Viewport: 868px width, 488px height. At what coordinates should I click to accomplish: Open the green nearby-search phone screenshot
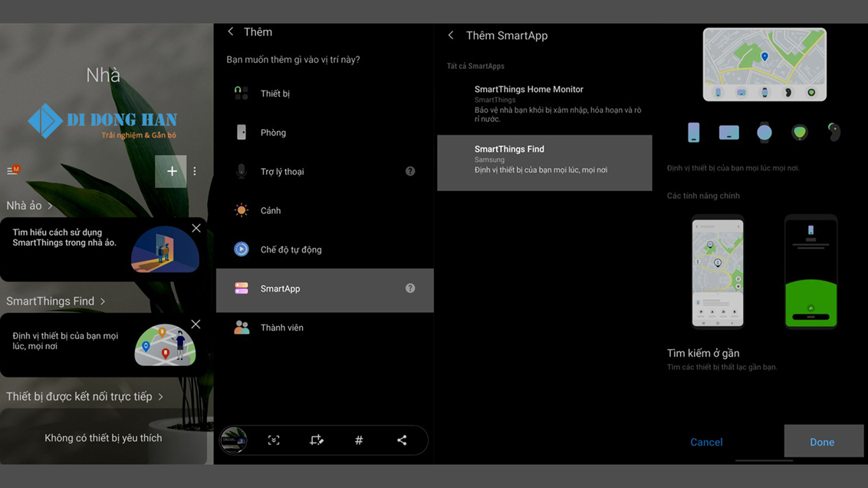(811, 272)
